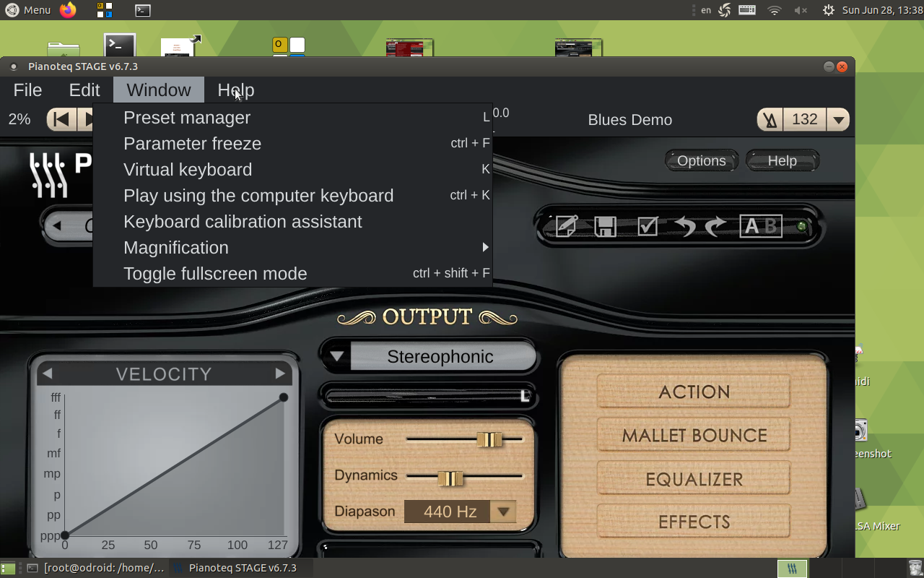Select Preset manager from Window menu
The image size is (924, 578).
click(x=292, y=117)
